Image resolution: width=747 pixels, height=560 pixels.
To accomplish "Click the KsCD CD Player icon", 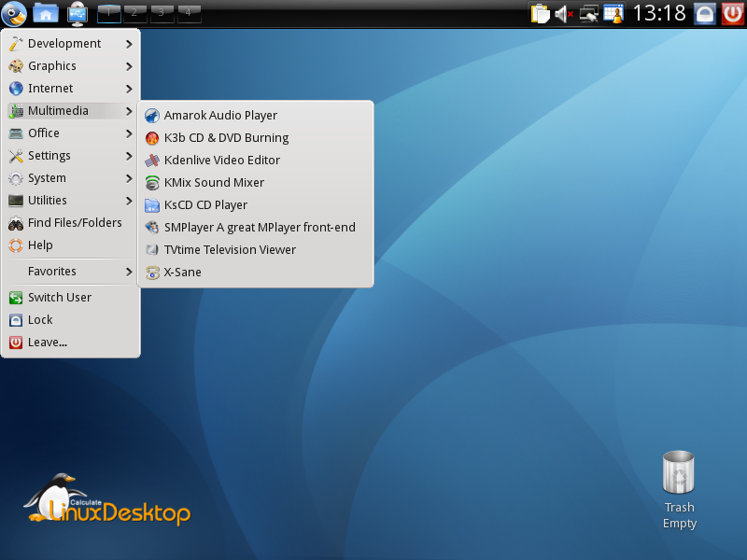I will point(152,205).
